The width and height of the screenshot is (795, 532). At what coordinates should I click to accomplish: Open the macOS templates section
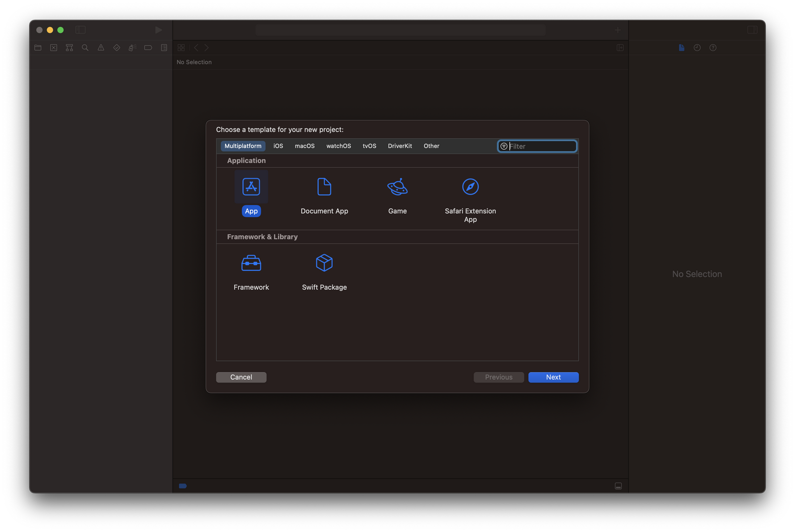point(304,146)
